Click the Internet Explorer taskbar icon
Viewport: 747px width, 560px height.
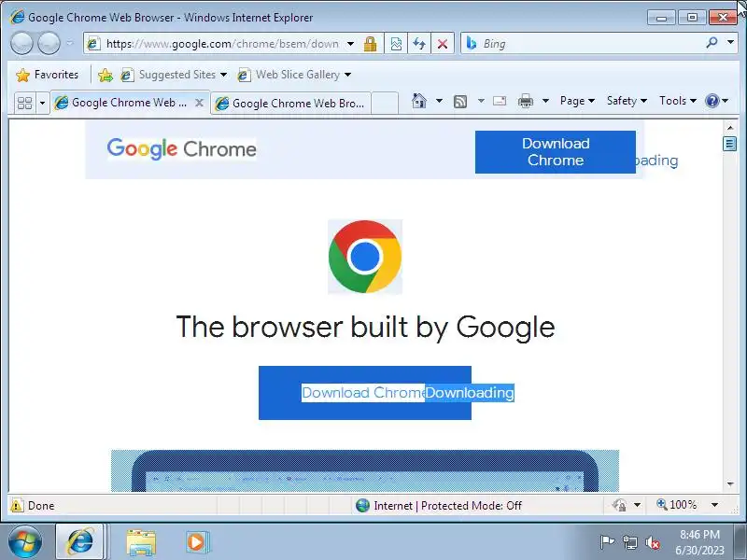coord(80,542)
